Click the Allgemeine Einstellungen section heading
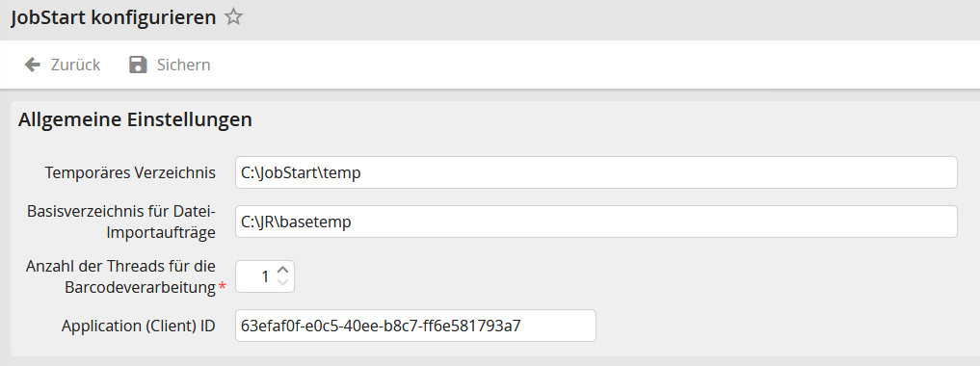The height and width of the screenshot is (366, 980). point(135,119)
